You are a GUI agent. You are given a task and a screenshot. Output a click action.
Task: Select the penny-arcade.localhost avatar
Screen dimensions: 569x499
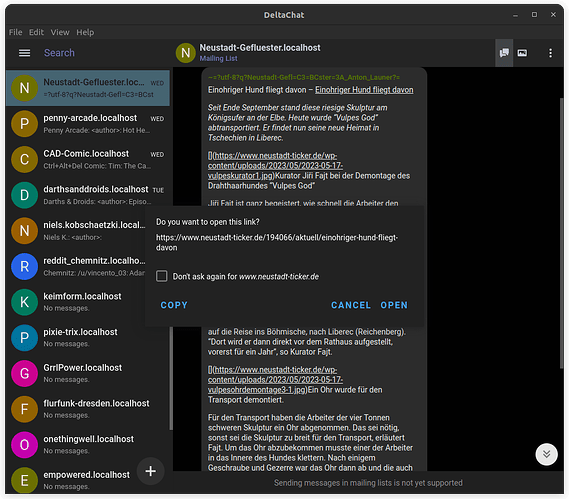pos(24,124)
